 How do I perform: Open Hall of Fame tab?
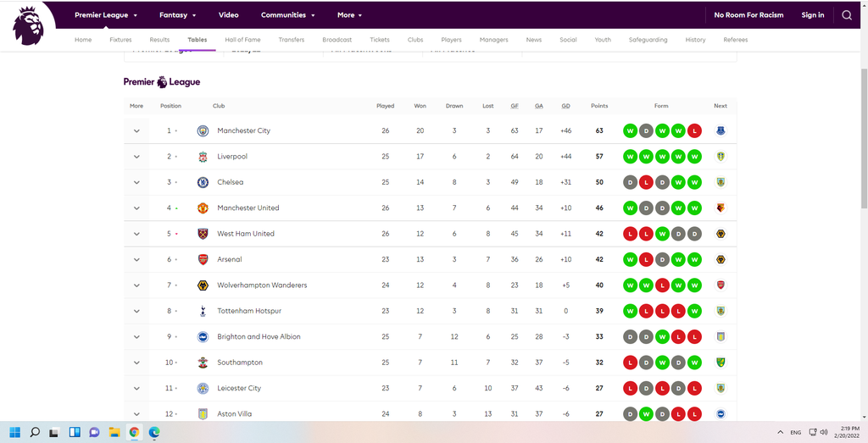(242, 40)
